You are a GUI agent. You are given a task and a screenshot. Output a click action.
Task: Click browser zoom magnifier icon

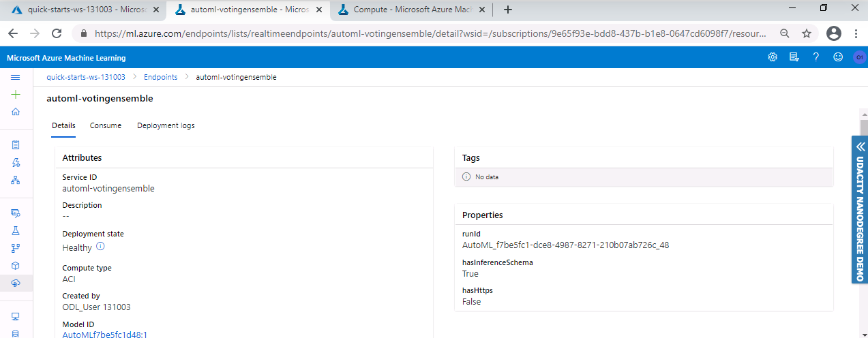785,33
